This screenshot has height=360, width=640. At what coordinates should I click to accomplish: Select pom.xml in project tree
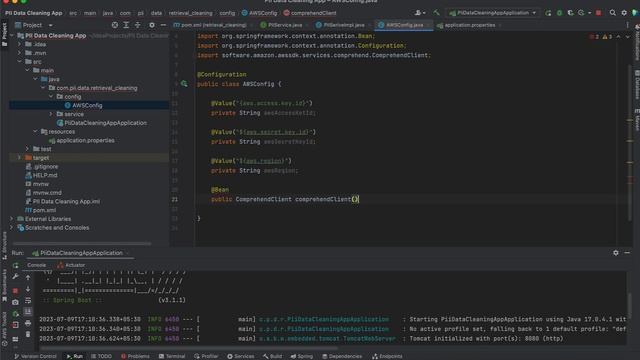(x=40, y=210)
